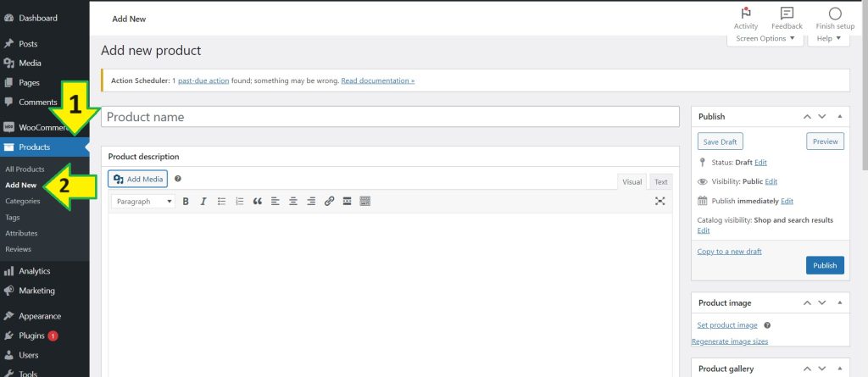Open the Feedback icon
Image resolution: width=868 pixels, height=377 pixels.
tap(787, 14)
